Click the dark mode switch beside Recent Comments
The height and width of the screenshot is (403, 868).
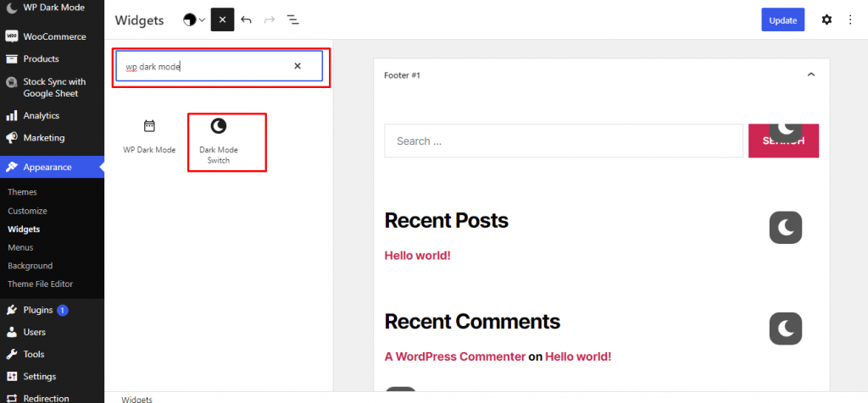[x=786, y=329]
